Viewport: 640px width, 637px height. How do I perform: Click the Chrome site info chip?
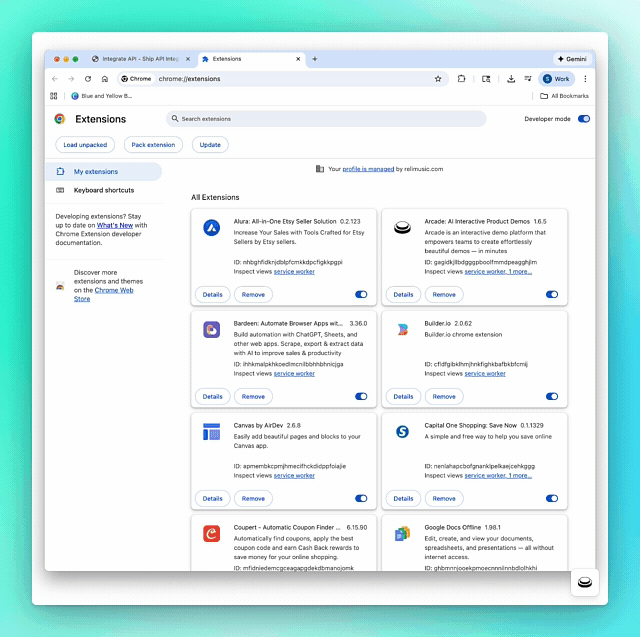136,79
